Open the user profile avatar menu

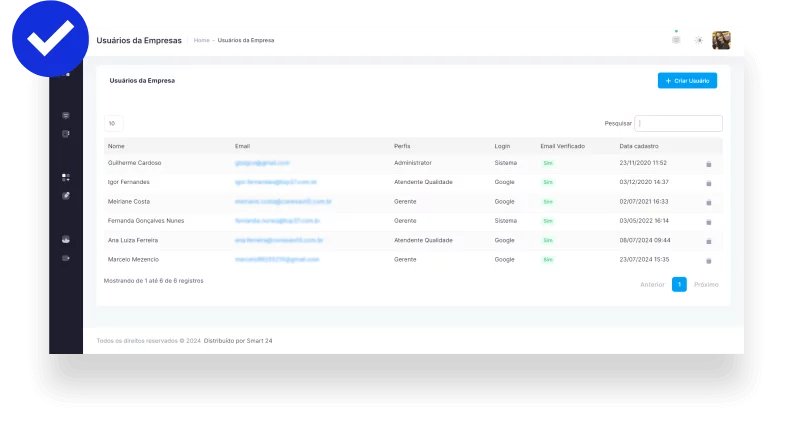coord(721,40)
